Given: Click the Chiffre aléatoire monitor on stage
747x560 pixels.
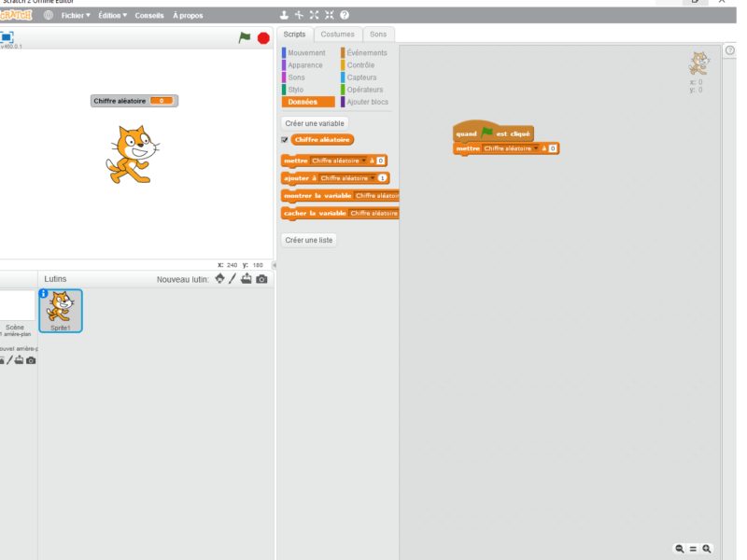Looking at the screenshot, I should pos(134,101).
